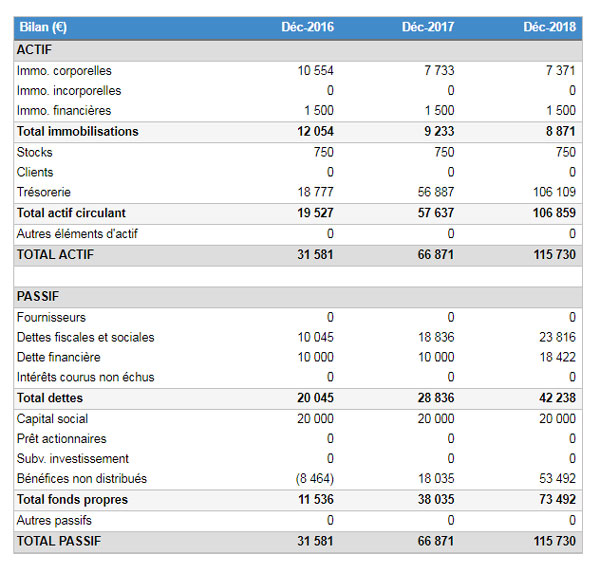The image size is (600, 573).
Task: Select the total '12 054'
Action: coord(315,131)
